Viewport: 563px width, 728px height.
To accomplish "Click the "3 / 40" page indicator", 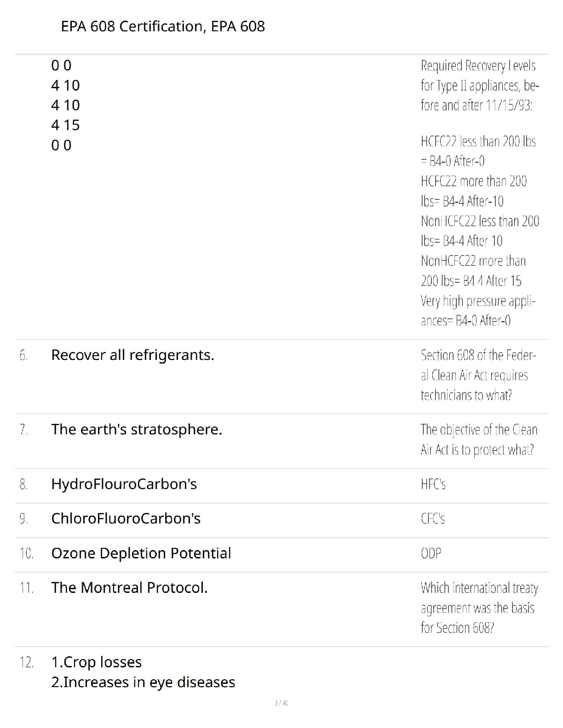I will pos(281,703).
